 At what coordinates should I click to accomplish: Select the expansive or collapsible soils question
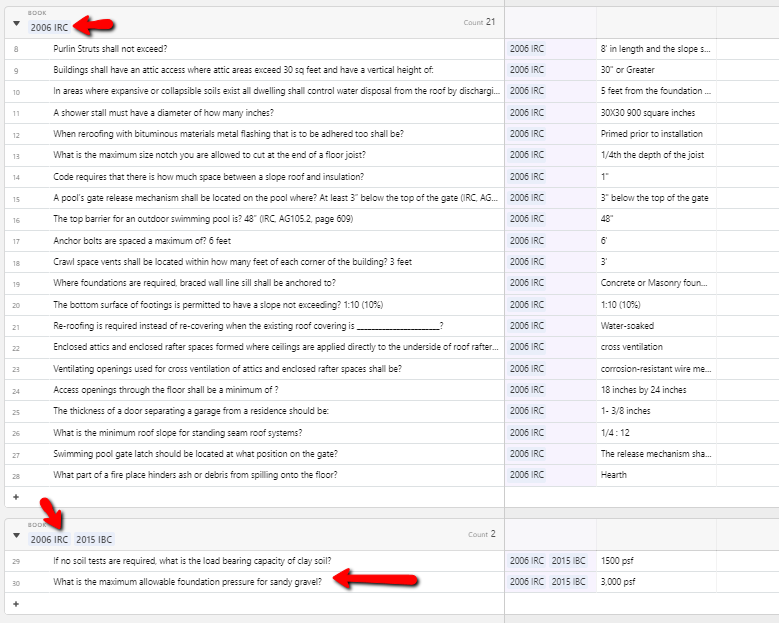(277, 91)
